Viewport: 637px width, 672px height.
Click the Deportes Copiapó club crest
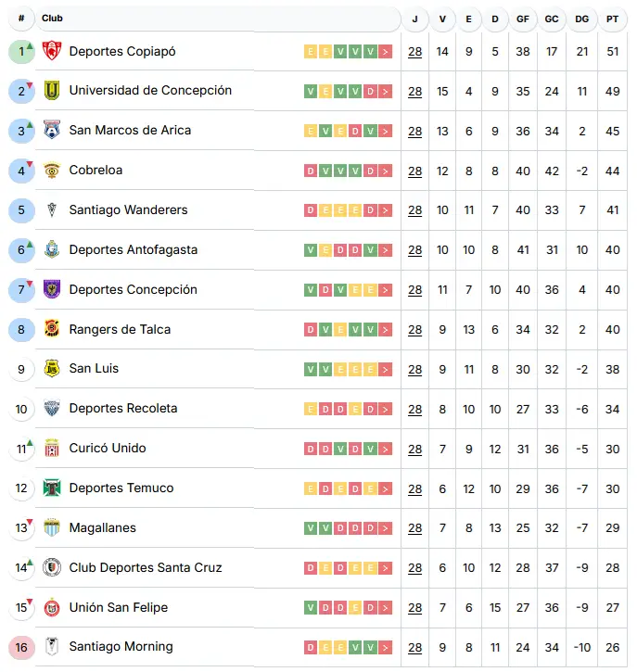point(52,52)
